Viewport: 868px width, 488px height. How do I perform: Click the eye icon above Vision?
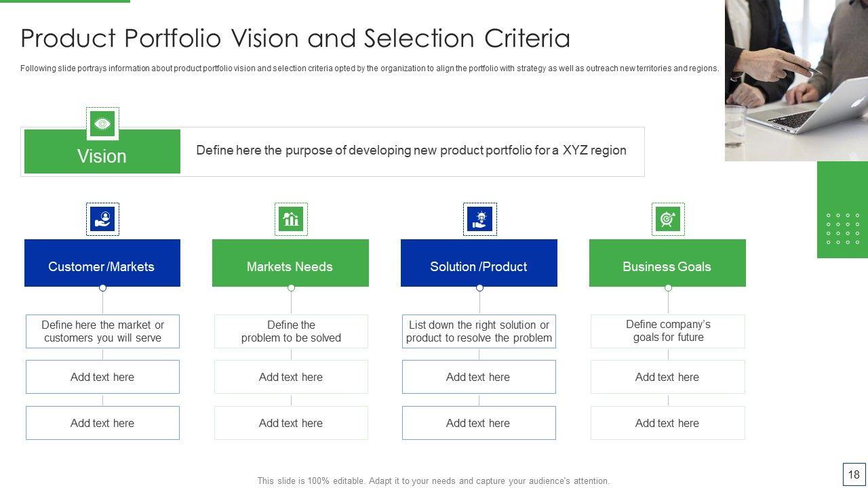click(x=102, y=123)
